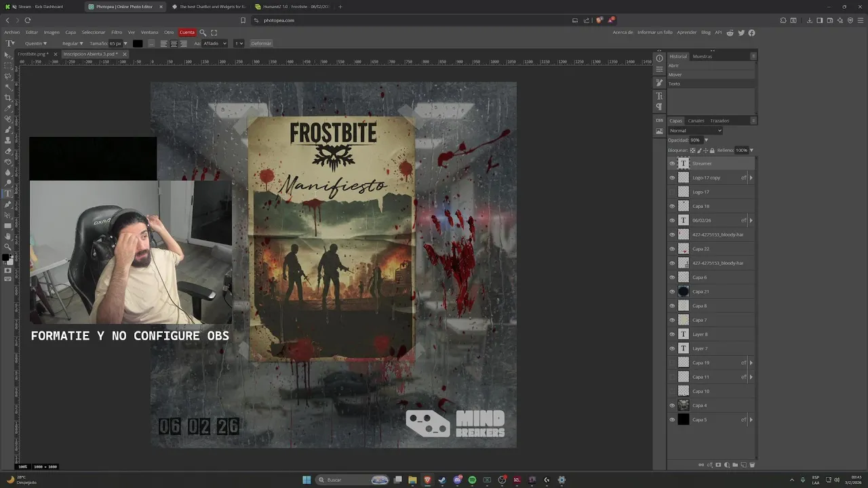Open the Acerca de link
The image size is (868, 488).
623,33
